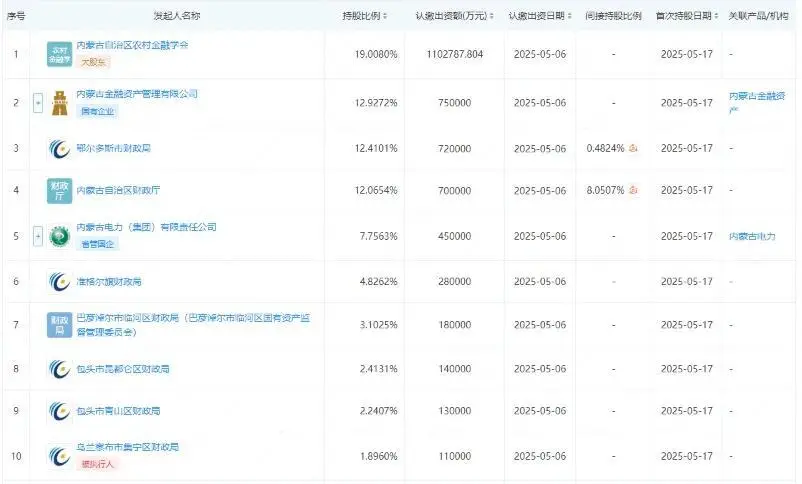Click the 间接持股比例 column header

[x=614, y=16]
